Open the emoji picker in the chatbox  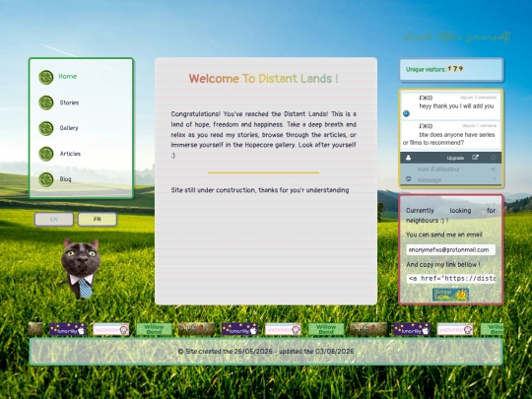tap(409, 178)
